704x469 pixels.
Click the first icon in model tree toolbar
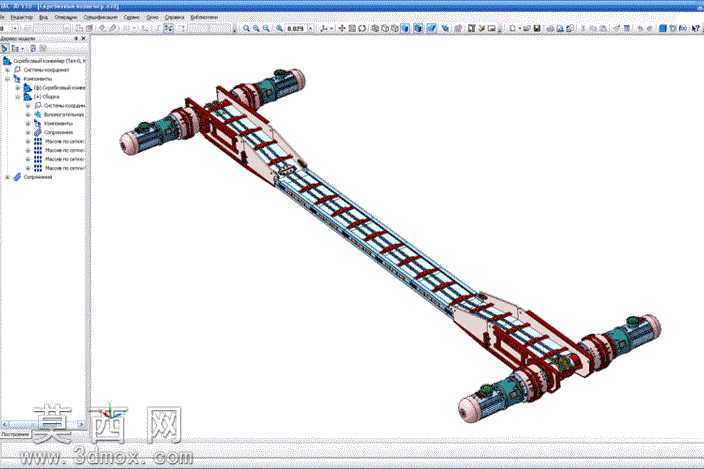pos(4,48)
